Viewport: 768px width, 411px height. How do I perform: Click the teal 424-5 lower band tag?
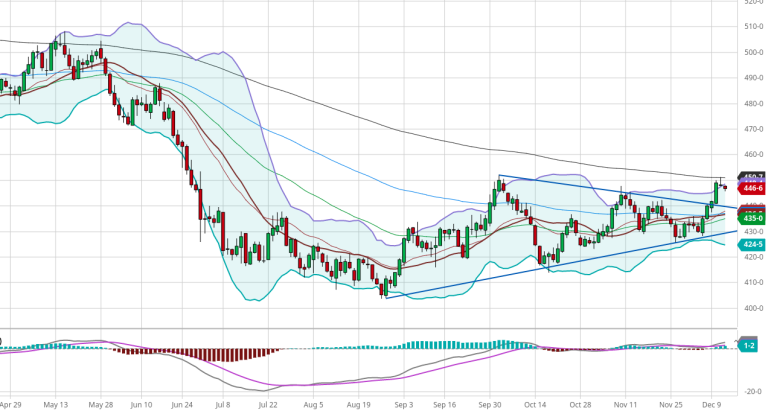click(x=753, y=243)
